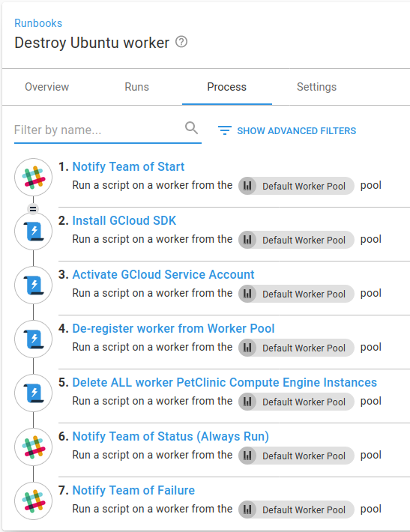Go to the Settings tab
410x532 pixels.
[316, 87]
